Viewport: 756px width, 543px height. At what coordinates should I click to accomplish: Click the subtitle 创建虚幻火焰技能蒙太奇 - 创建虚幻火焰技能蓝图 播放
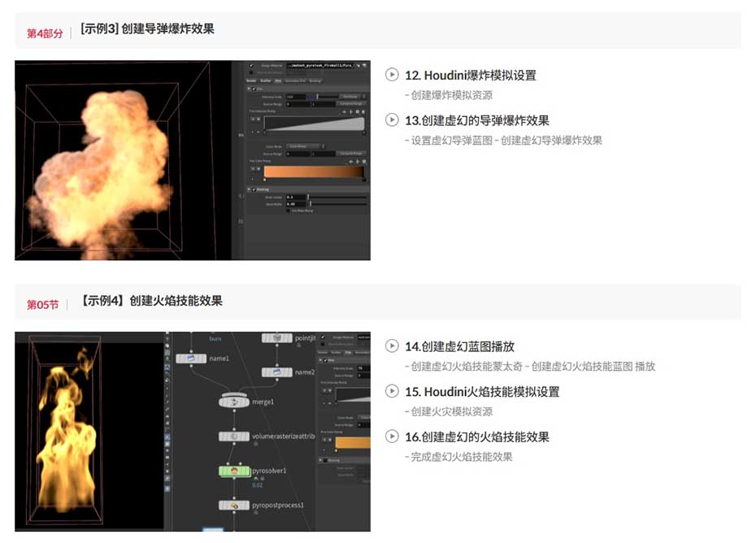(532, 367)
